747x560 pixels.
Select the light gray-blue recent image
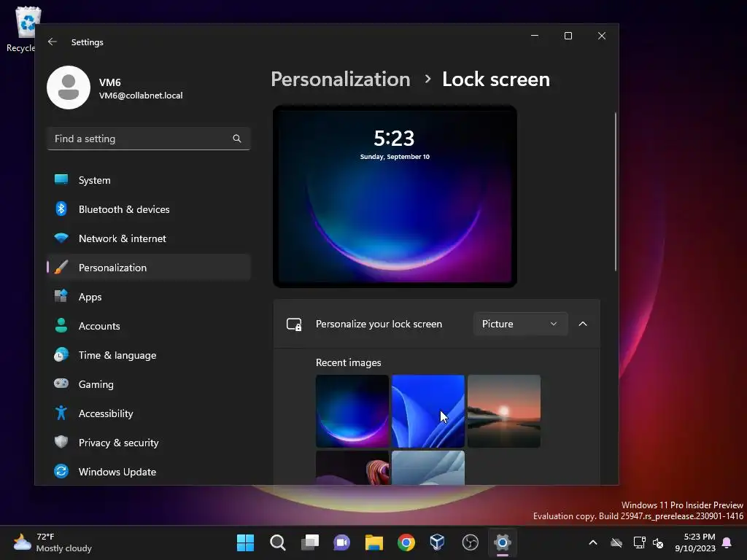pos(427,467)
